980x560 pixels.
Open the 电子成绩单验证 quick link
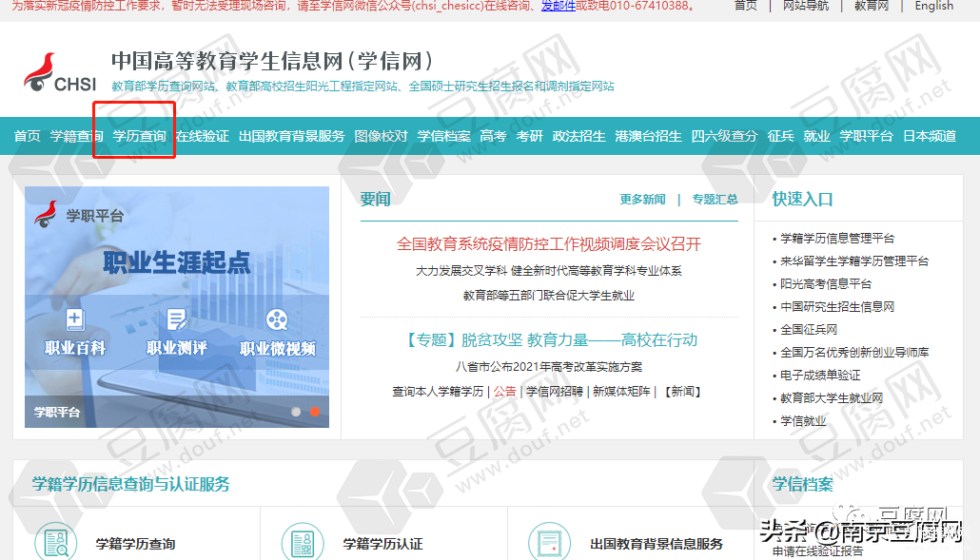tap(820, 376)
